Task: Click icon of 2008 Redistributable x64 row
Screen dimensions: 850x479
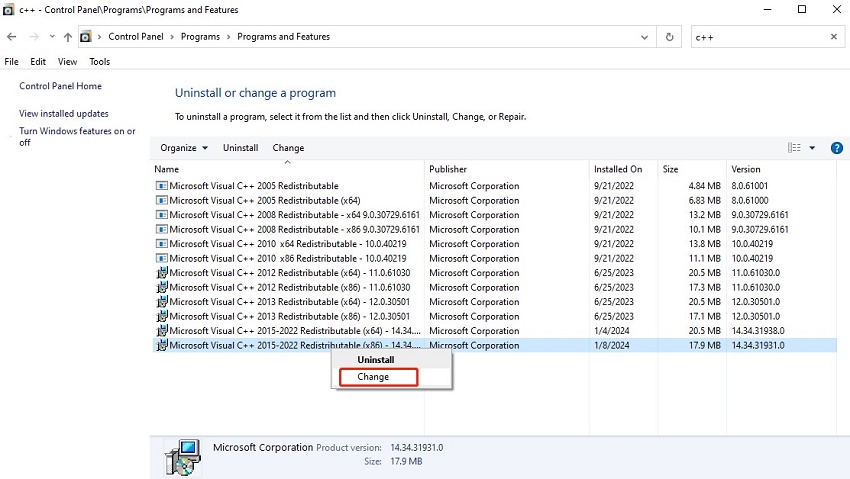Action: [x=162, y=215]
